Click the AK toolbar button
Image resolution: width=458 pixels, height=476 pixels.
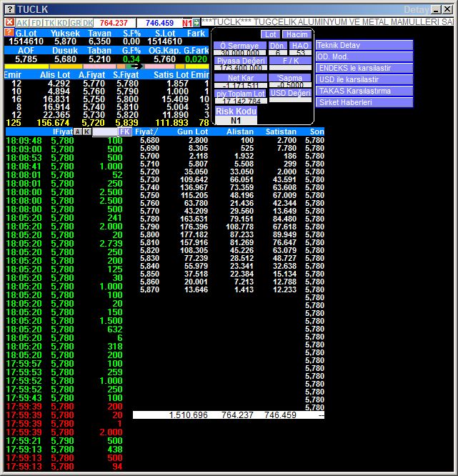point(22,23)
